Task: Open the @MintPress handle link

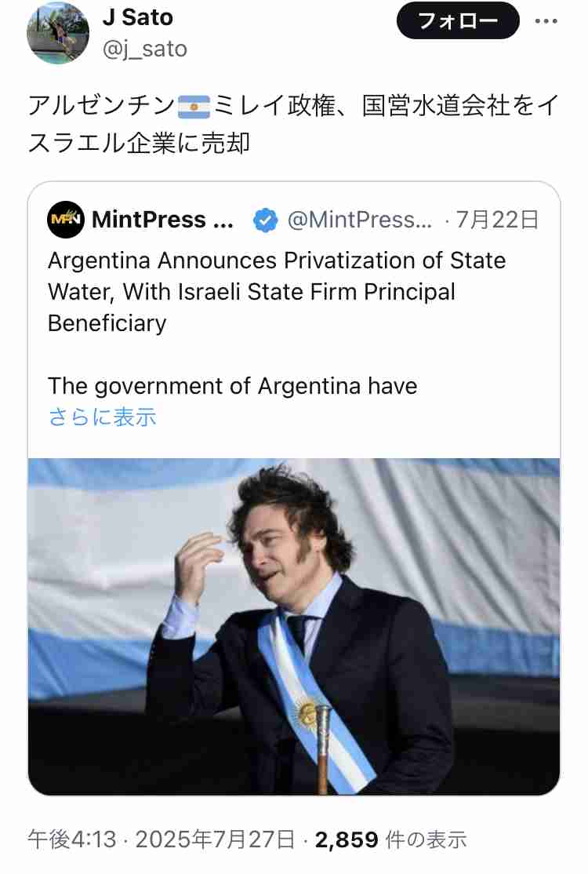Action: pyautogui.click(x=360, y=220)
